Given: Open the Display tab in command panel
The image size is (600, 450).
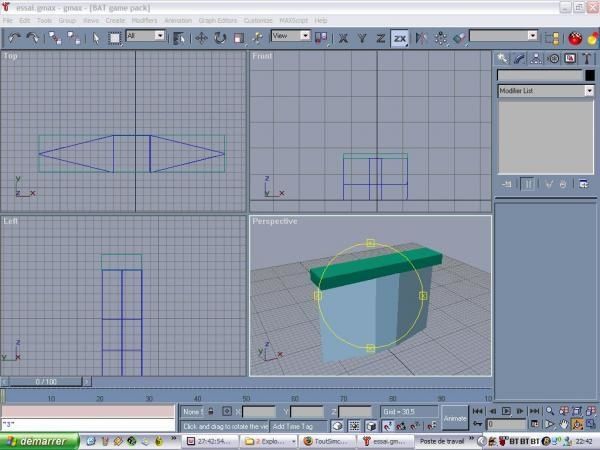Looking at the screenshot, I should (570, 59).
